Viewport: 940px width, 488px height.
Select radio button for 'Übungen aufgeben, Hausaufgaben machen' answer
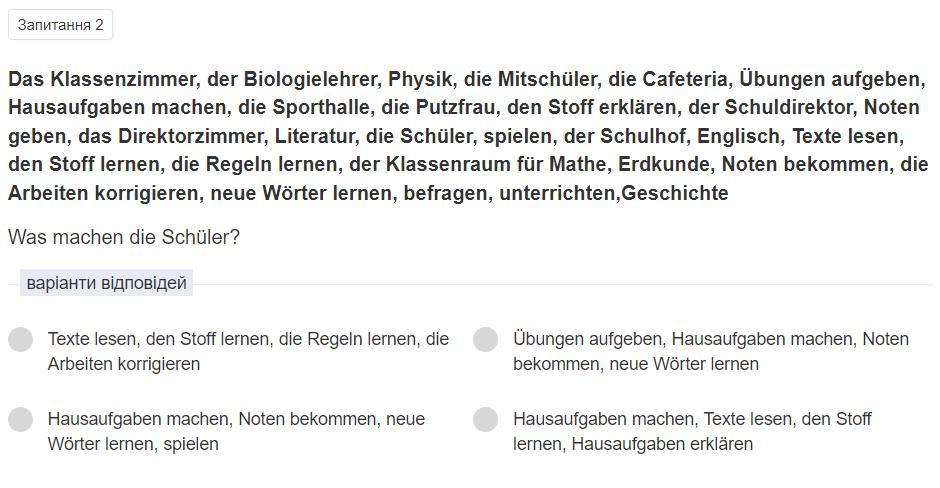click(486, 339)
